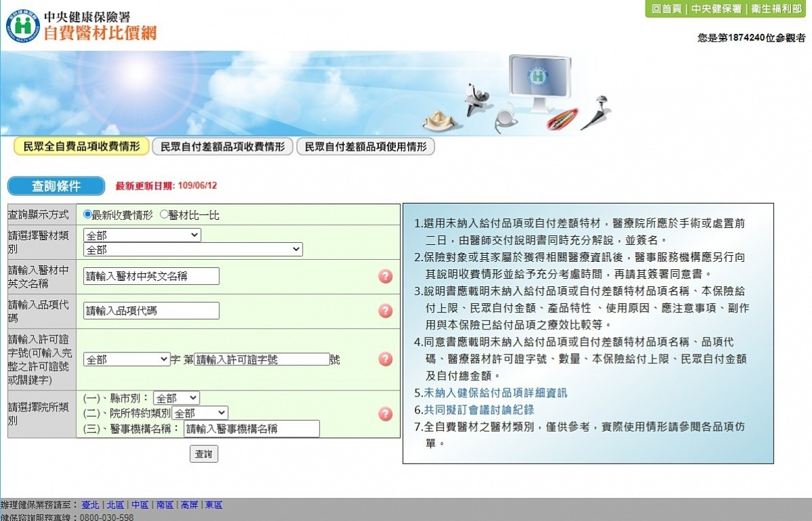This screenshot has width=812, height=521.
Task: Click the (三)、醫事機構名稱 label text
Action: 131,428
